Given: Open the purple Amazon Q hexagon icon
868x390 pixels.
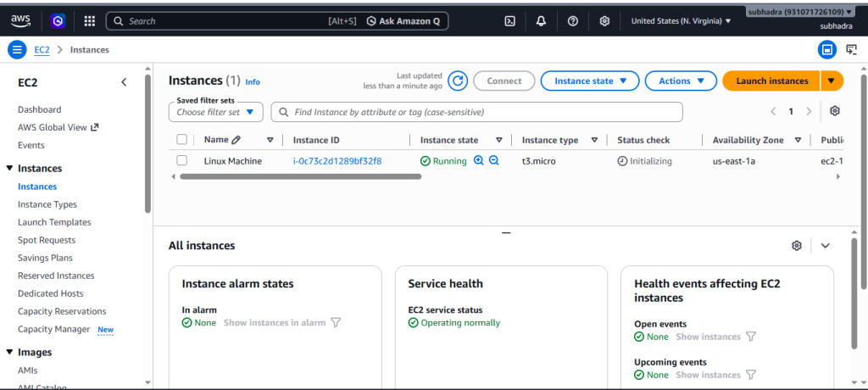Looking at the screenshot, I should pyautogui.click(x=58, y=21).
